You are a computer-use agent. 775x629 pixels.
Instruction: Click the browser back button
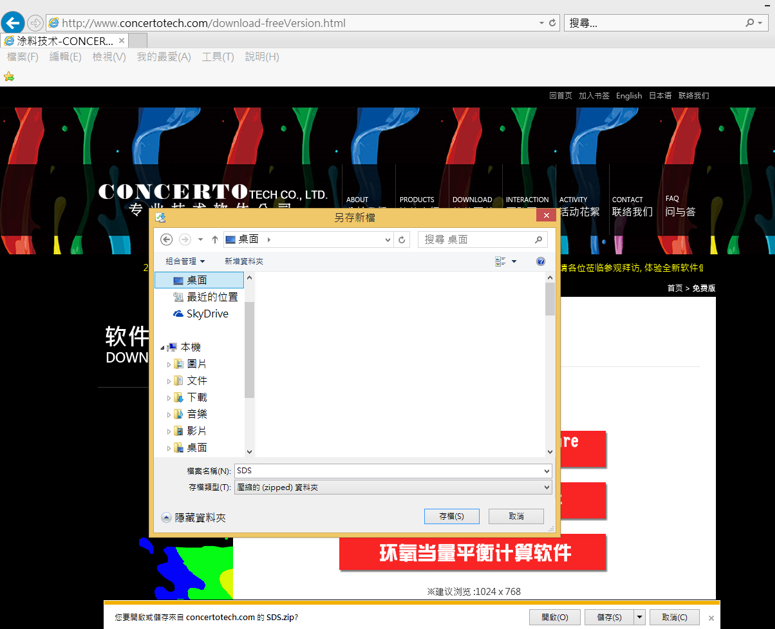[x=12, y=22]
